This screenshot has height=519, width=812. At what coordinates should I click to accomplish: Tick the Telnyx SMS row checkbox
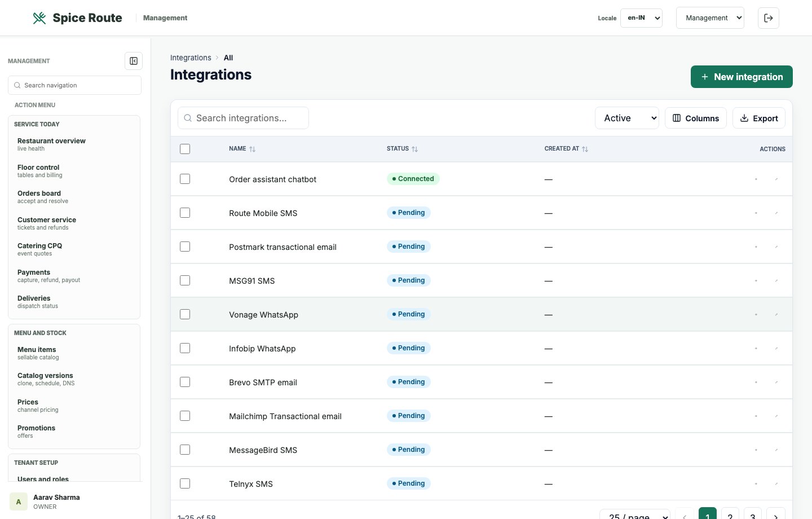[185, 483]
